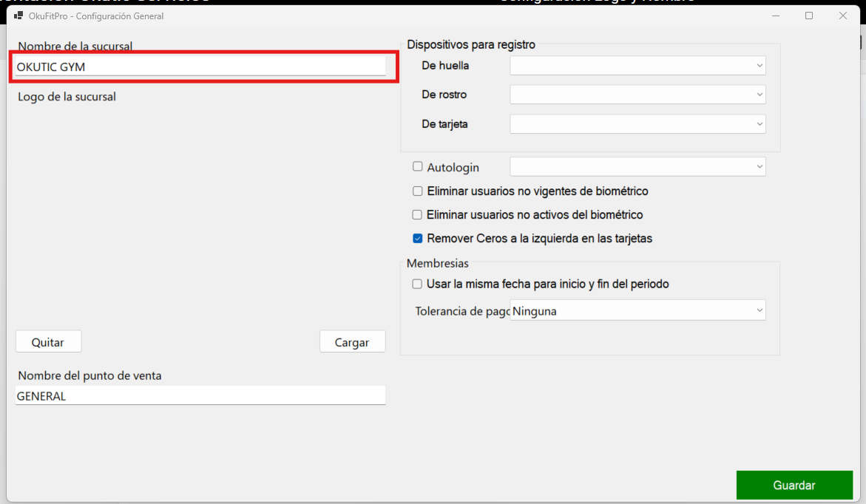866x504 pixels.
Task: Check Eliminar usuarios no activos del biométrico
Action: 418,215
